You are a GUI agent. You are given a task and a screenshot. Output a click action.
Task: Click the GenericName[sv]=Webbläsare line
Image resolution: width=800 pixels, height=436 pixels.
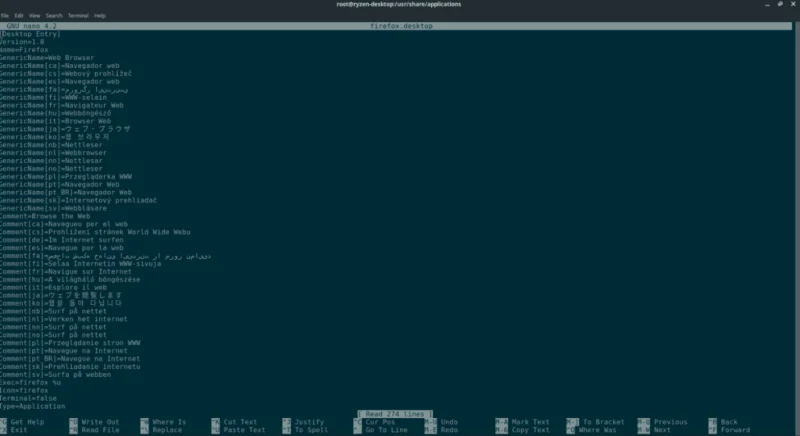[x=54, y=208]
